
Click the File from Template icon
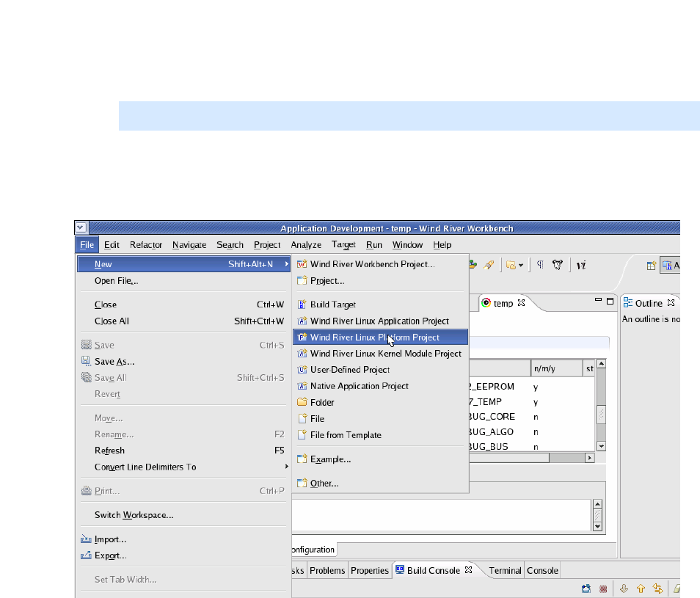(302, 434)
